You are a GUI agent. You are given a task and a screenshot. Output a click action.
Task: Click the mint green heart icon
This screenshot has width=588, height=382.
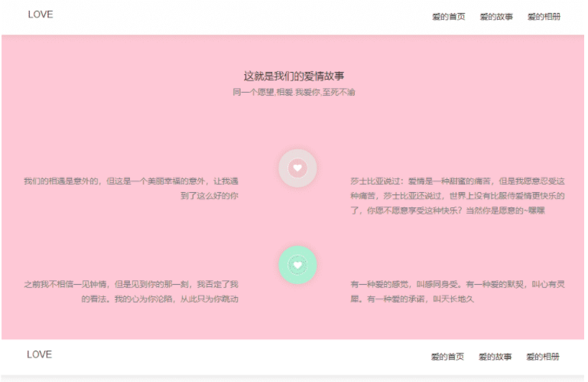point(297,265)
